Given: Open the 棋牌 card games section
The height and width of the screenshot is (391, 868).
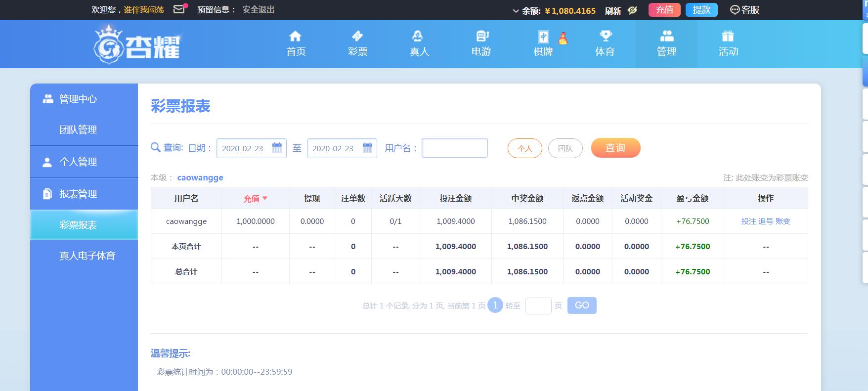Looking at the screenshot, I should point(543,43).
